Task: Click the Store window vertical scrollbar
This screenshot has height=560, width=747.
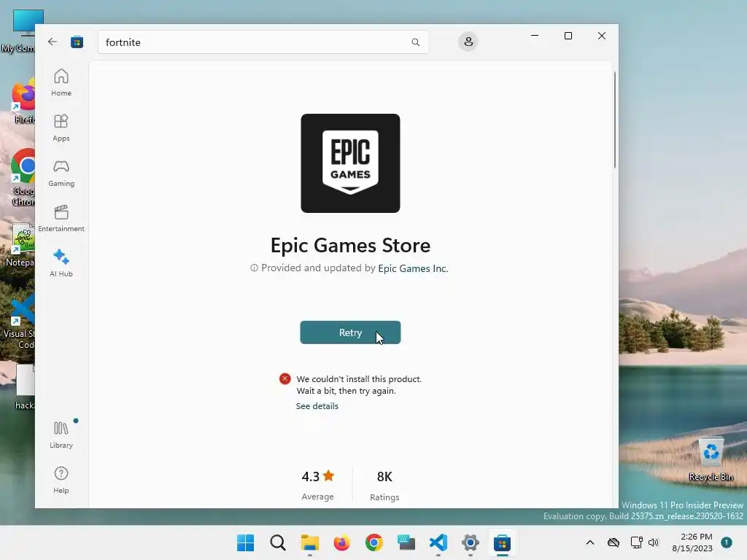Action: [x=614, y=120]
